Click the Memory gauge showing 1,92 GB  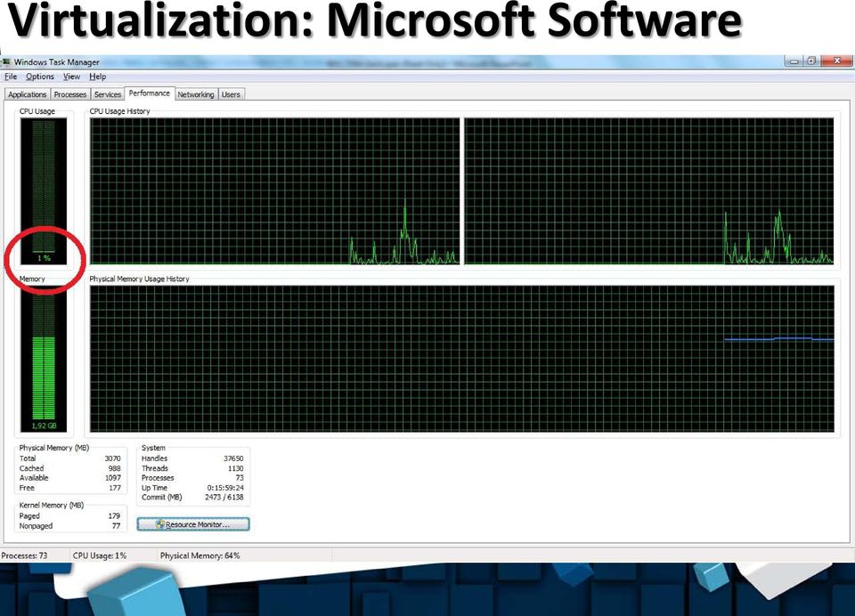coord(44,359)
